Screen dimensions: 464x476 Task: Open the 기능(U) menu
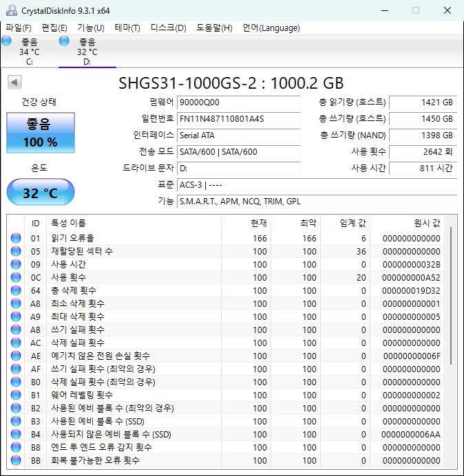pos(91,28)
